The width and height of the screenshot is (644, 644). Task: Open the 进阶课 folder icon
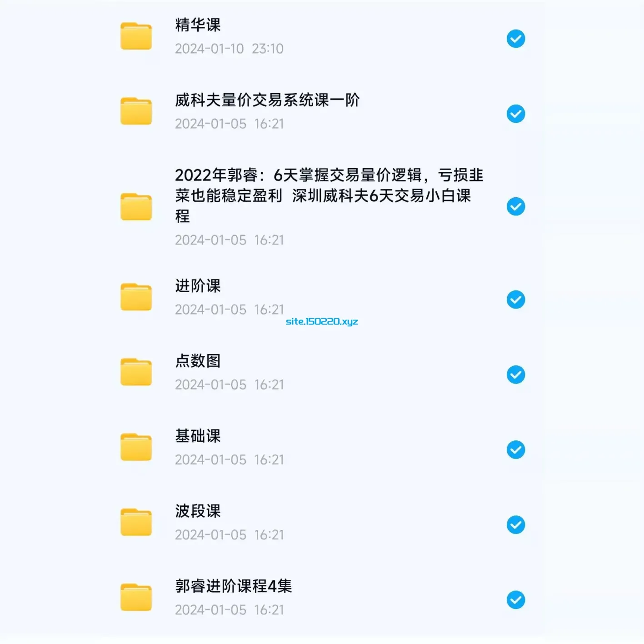136,297
